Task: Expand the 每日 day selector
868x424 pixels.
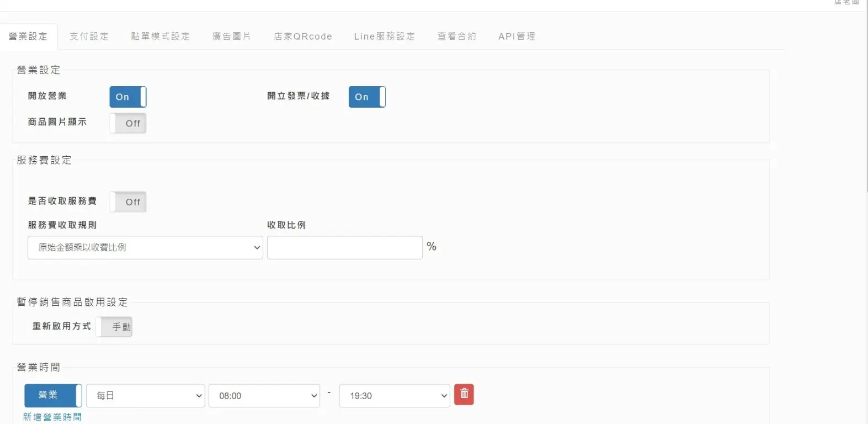Action: [146, 396]
